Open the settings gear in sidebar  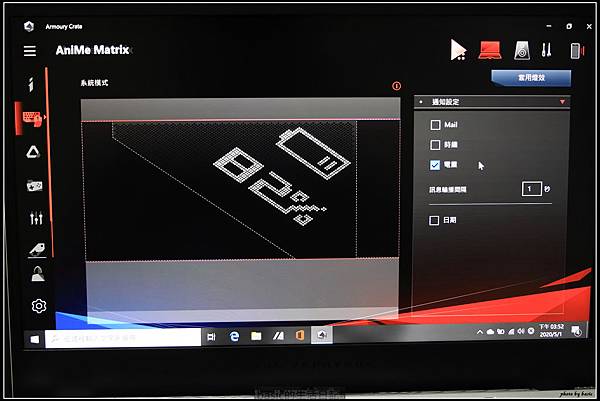39,306
